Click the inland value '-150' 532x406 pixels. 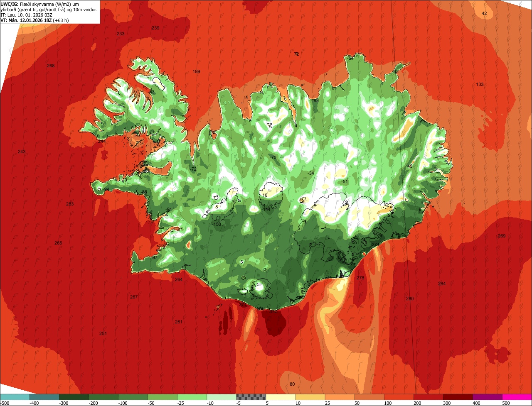[217, 224]
